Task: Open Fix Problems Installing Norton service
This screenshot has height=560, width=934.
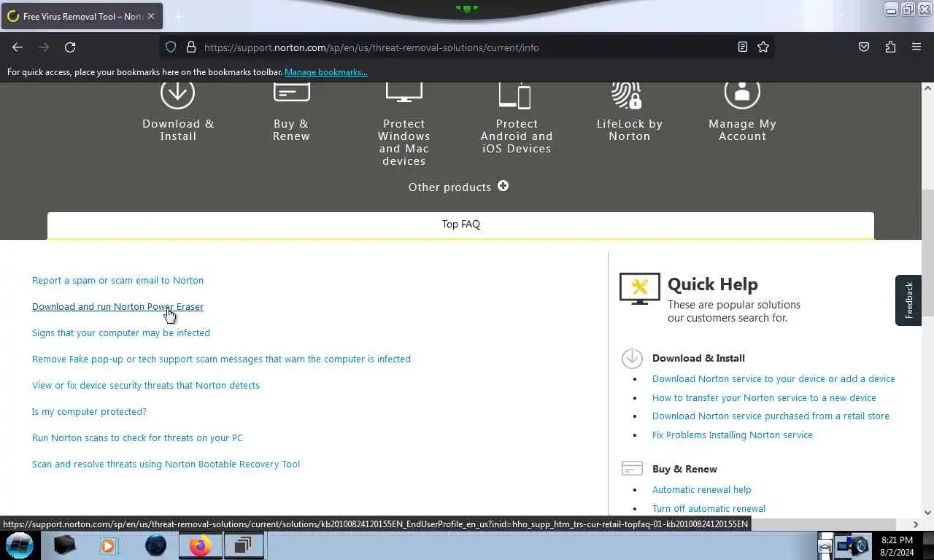Action: point(732,435)
